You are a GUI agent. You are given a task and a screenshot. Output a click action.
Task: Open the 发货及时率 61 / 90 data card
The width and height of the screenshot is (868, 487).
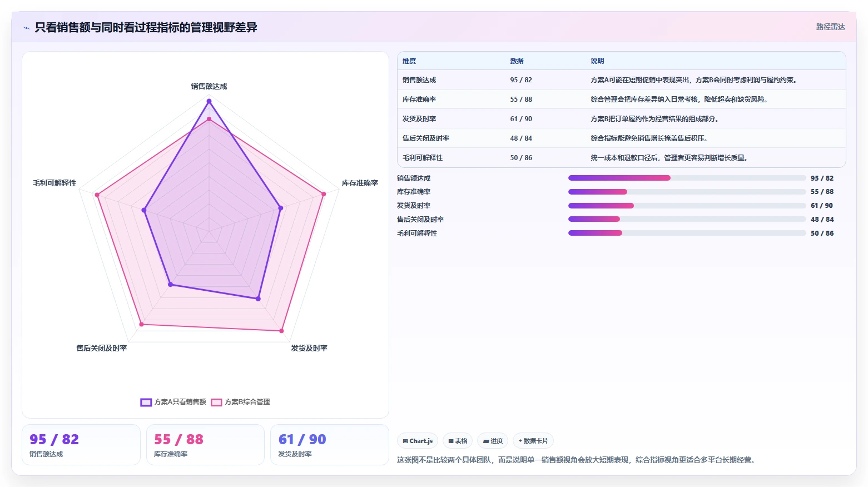click(x=329, y=445)
